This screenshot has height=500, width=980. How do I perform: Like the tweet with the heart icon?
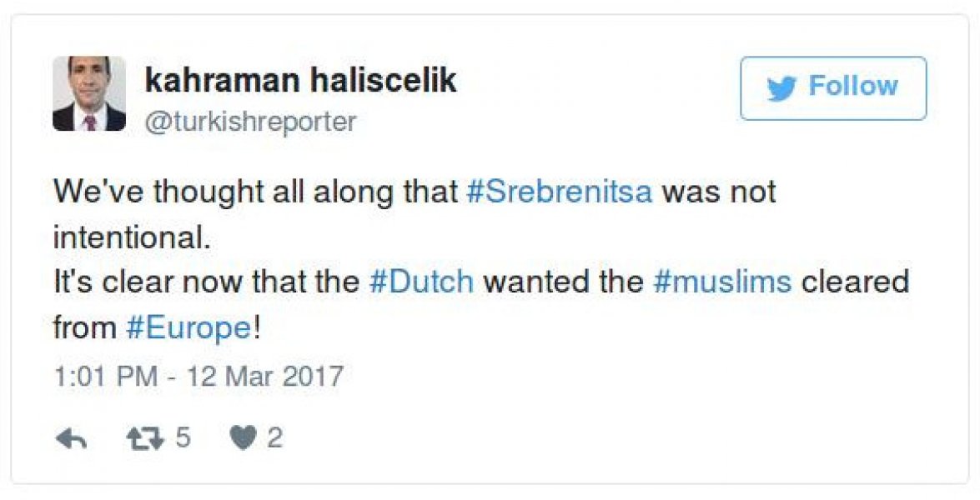pyautogui.click(x=243, y=439)
